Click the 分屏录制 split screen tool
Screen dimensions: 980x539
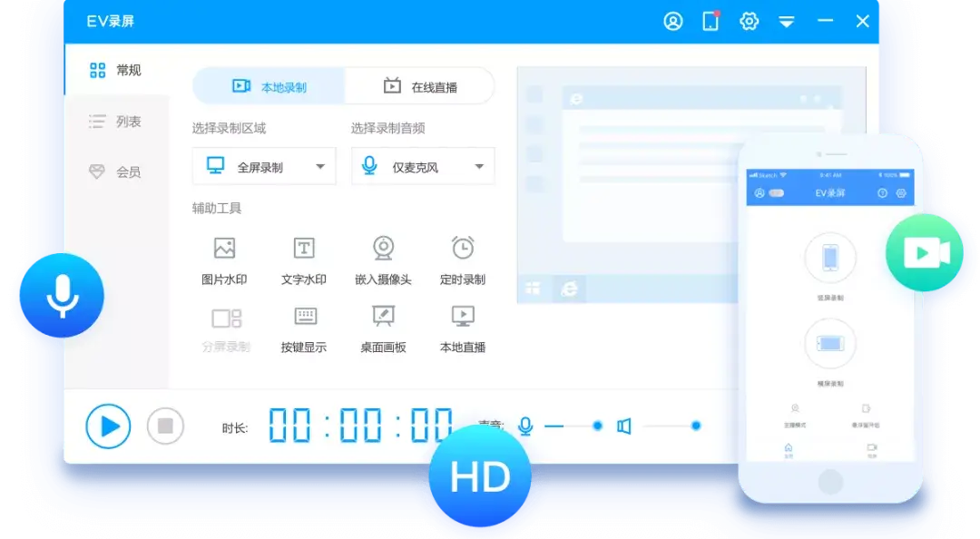226,329
